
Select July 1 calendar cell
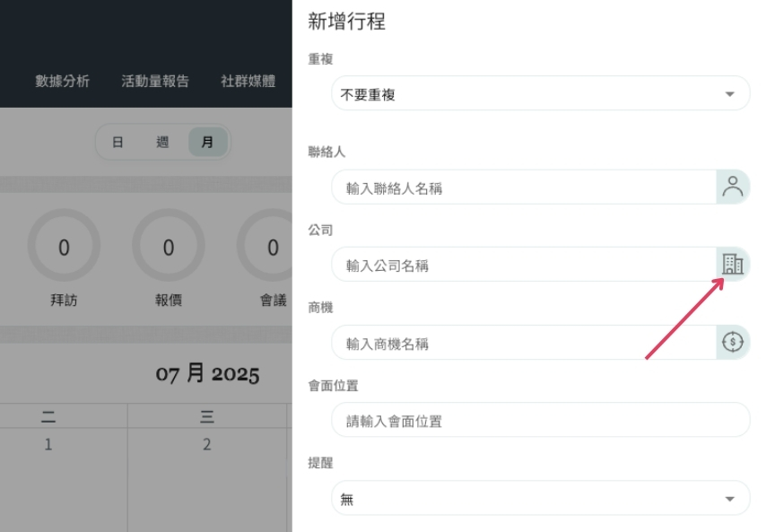(64, 480)
